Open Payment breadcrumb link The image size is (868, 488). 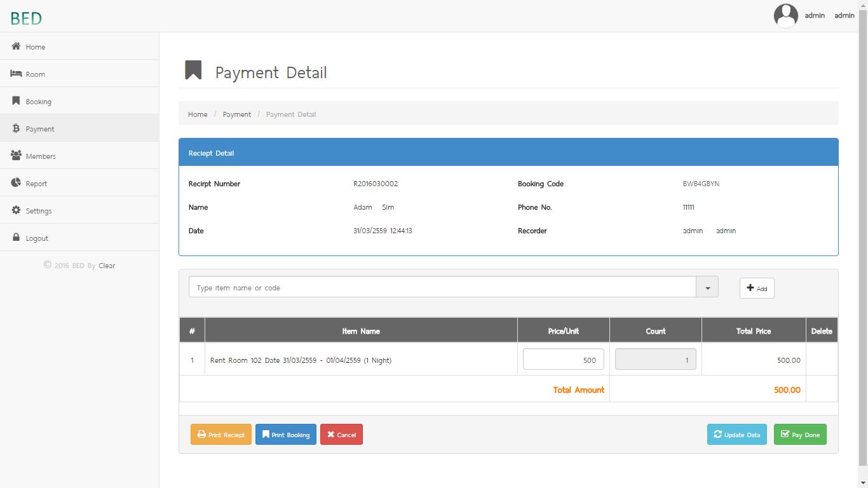coord(236,114)
